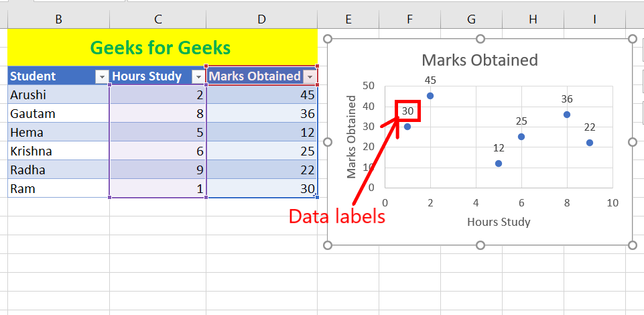Select Arushi's hours study cell
The width and height of the screenshot is (644, 315).
(158, 94)
